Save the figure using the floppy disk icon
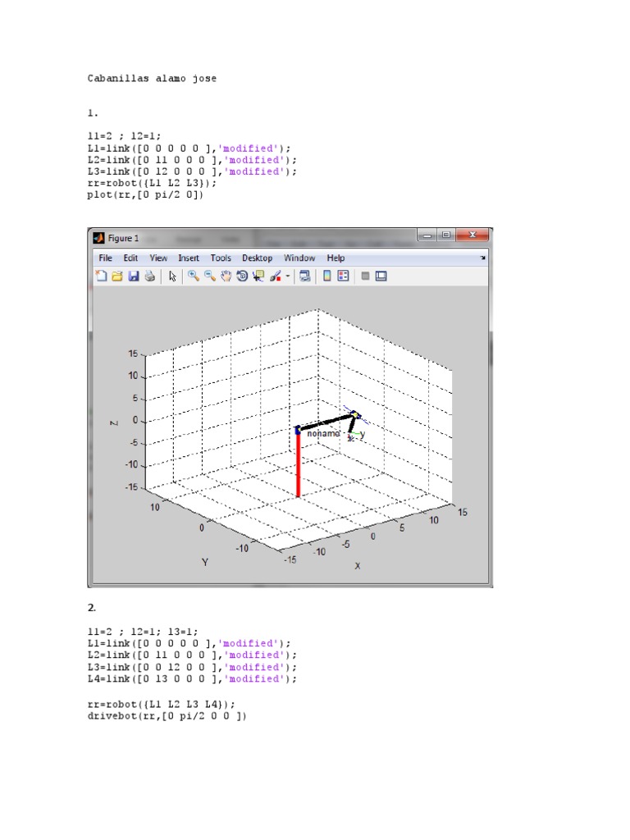The image size is (630, 840). tap(134, 276)
